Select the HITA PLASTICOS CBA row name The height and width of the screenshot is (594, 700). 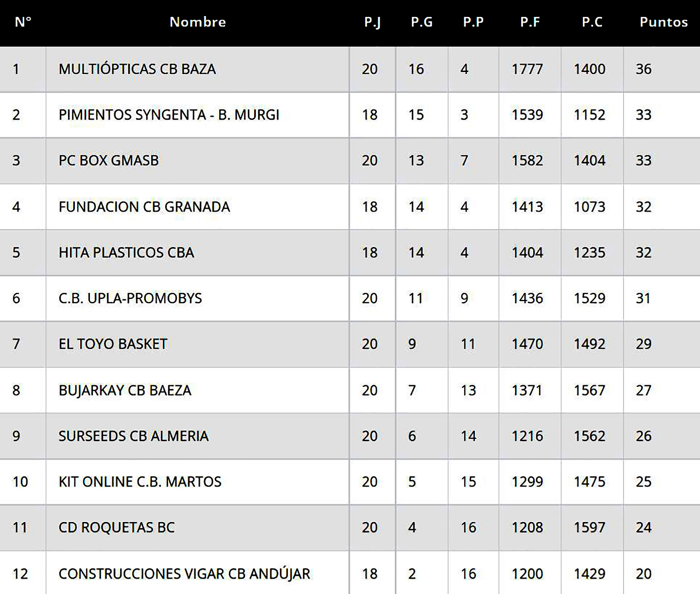126,252
